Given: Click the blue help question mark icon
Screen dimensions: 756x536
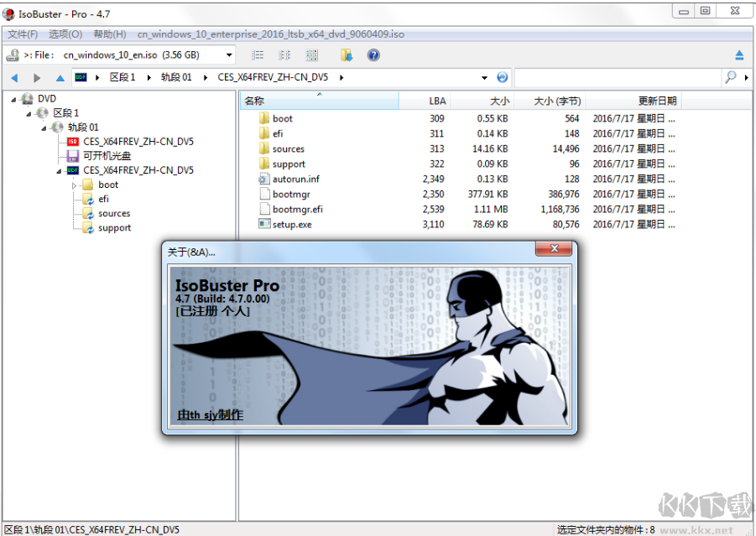Looking at the screenshot, I should [373, 55].
